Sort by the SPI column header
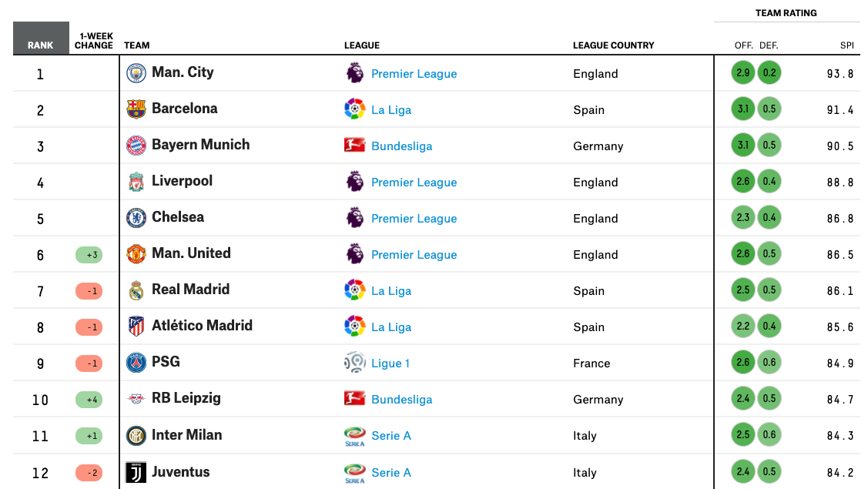 coord(847,45)
